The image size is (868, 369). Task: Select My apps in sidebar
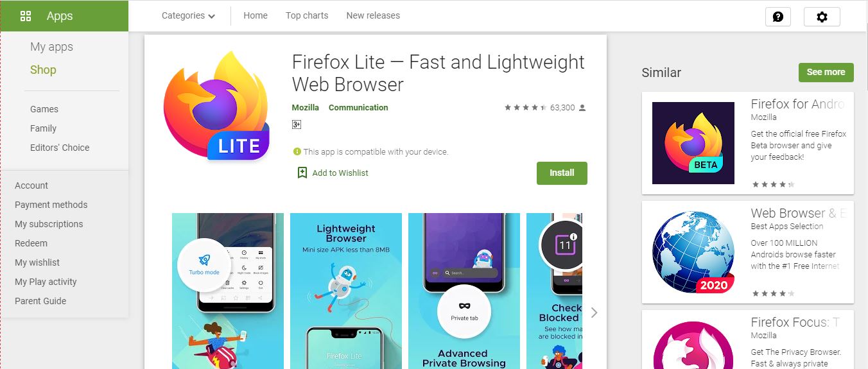[x=51, y=47]
